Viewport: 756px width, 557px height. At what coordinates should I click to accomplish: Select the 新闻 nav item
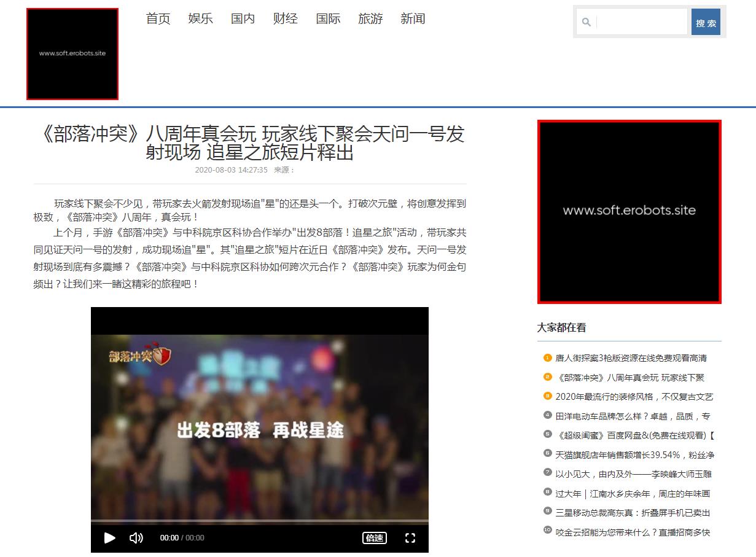coord(413,19)
